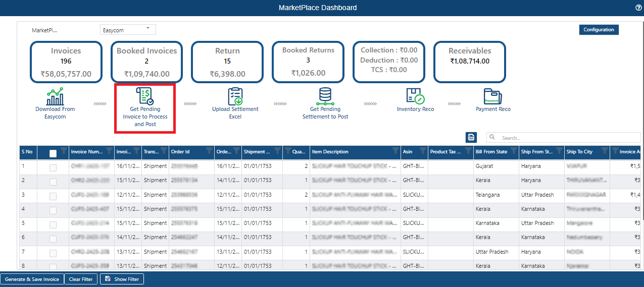The height and width of the screenshot is (287, 644).
Task: Open help question mark icon in title bar
Action: (638, 8)
